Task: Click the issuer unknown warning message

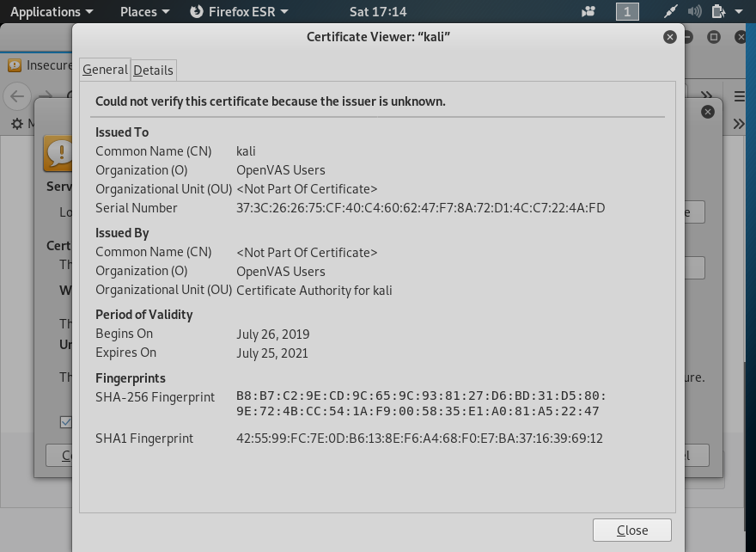Action: click(x=271, y=101)
